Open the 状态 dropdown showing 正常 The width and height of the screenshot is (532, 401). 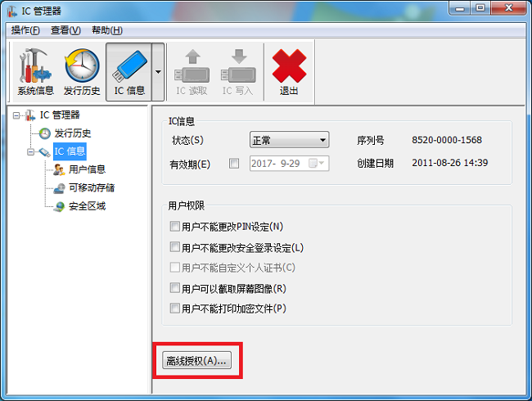289,140
